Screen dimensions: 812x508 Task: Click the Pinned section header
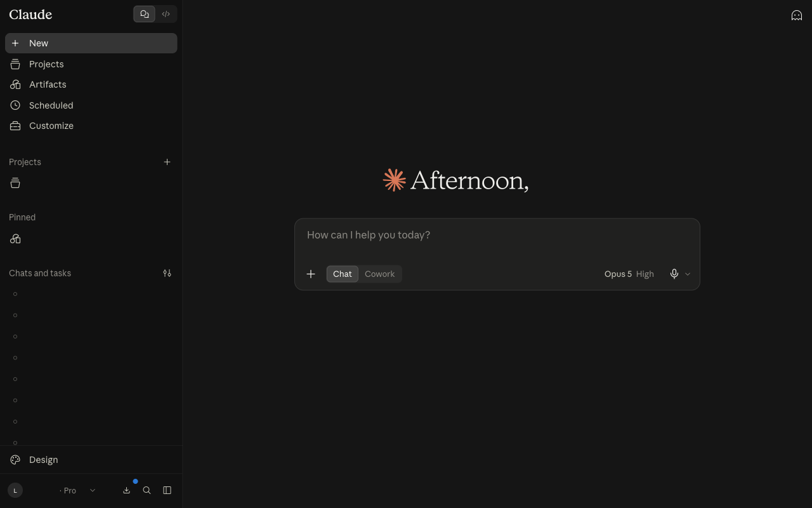pos(22,217)
